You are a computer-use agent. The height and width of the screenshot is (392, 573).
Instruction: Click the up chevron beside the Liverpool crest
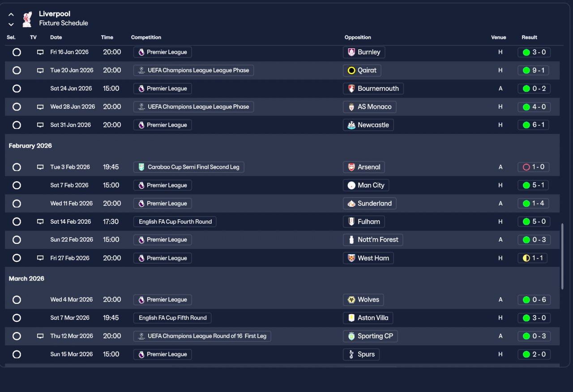(11, 14)
